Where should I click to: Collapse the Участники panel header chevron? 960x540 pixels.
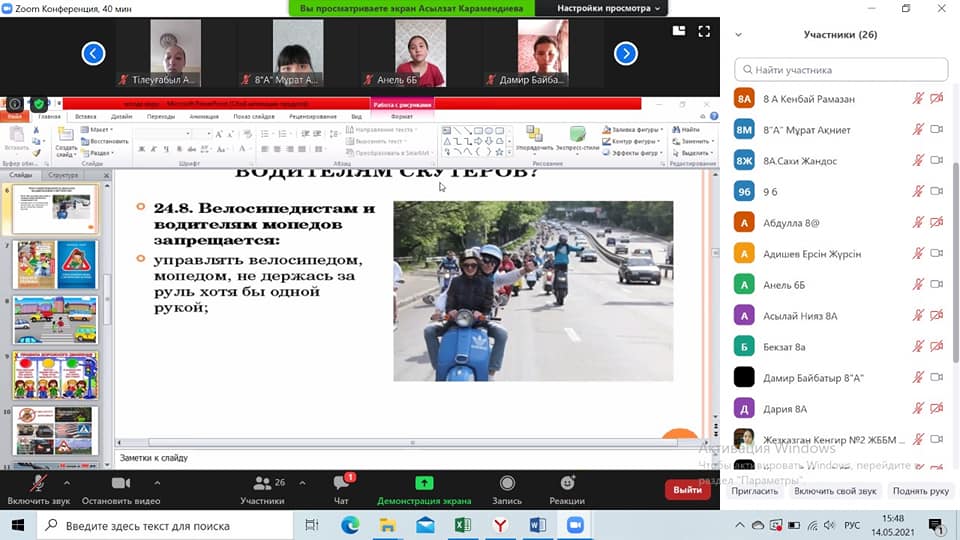pyautogui.click(x=738, y=34)
